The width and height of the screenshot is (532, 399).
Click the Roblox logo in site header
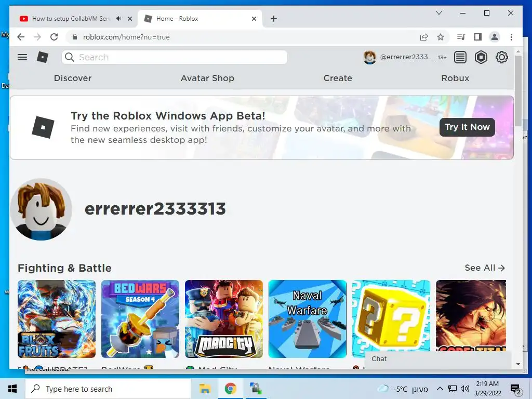tap(43, 57)
